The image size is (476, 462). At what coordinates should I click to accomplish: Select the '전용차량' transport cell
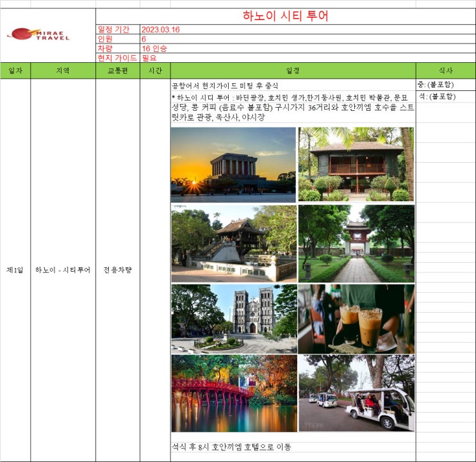point(118,270)
